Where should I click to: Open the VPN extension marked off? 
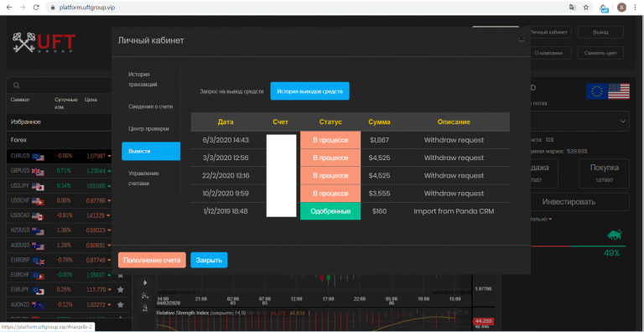pyautogui.click(x=604, y=8)
